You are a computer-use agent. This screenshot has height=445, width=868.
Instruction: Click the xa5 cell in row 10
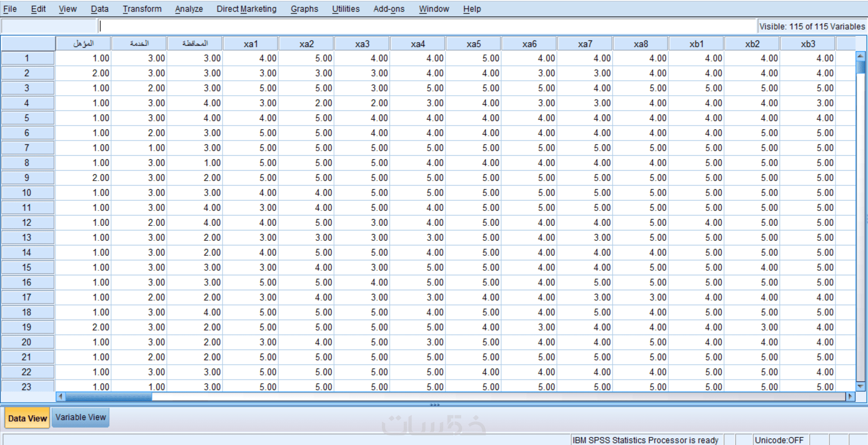(x=473, y=192)
